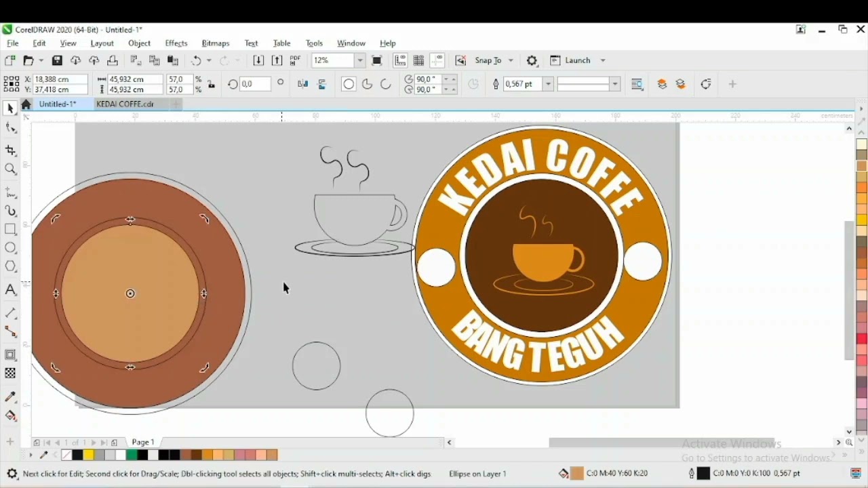Select the Parallel Dimension tool

(10, 314)
